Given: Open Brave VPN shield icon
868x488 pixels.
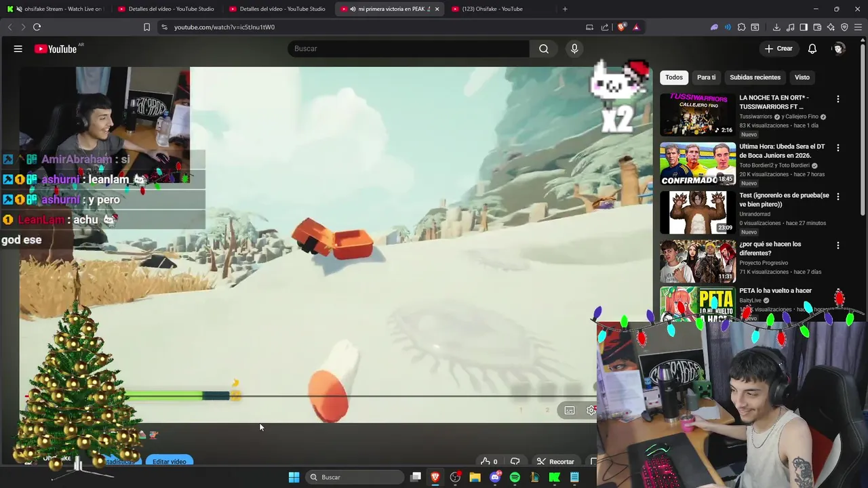Looking at the screenshot, I should pyautogui.click(x=844, y=27).
